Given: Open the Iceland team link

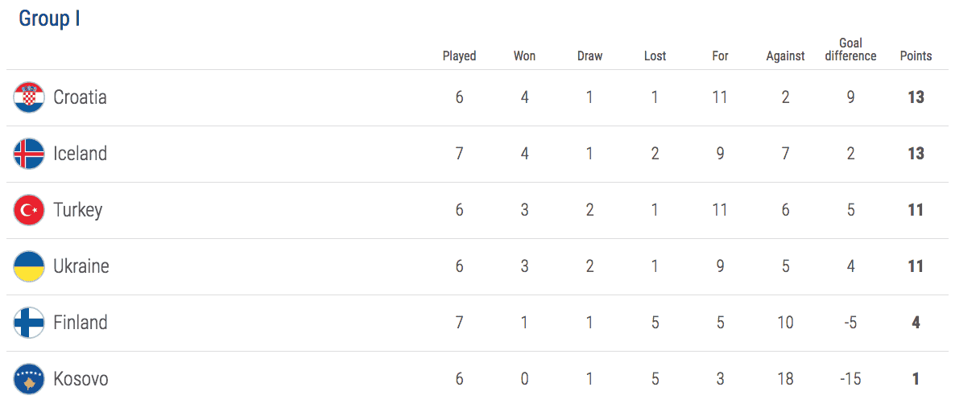Looking at the screenshot, I should click(80, 154).
